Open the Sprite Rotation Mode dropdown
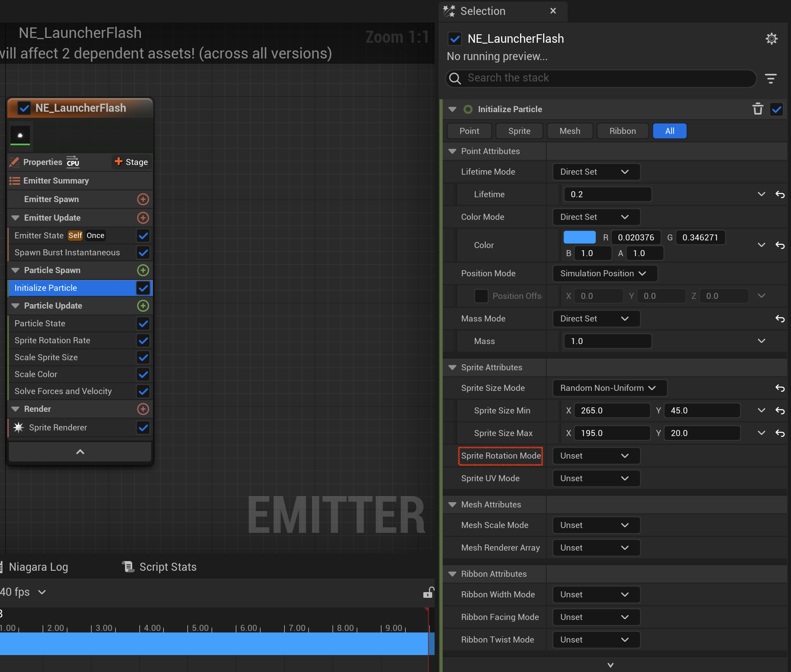 click(x=596, y=456)
